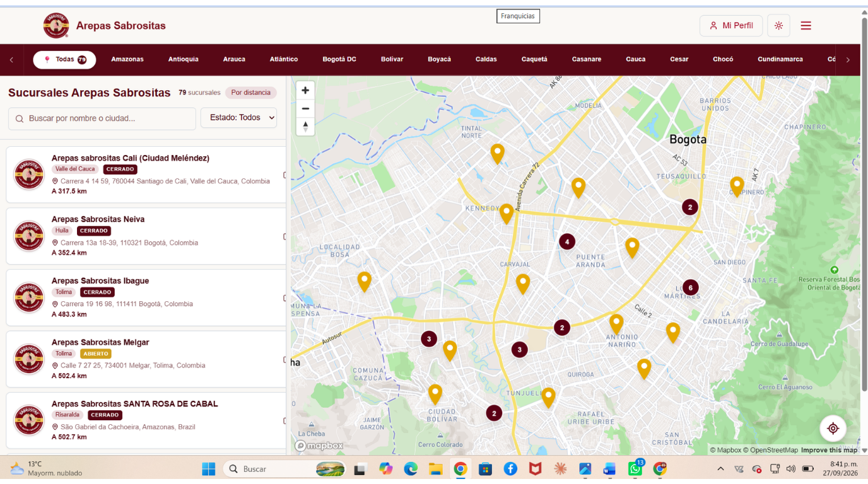Image resolution: width=868 pixels, height=484 pixels.
Task: Open the cluster marker showing 6
Action: pyautogui.click(x=691, y=287)
